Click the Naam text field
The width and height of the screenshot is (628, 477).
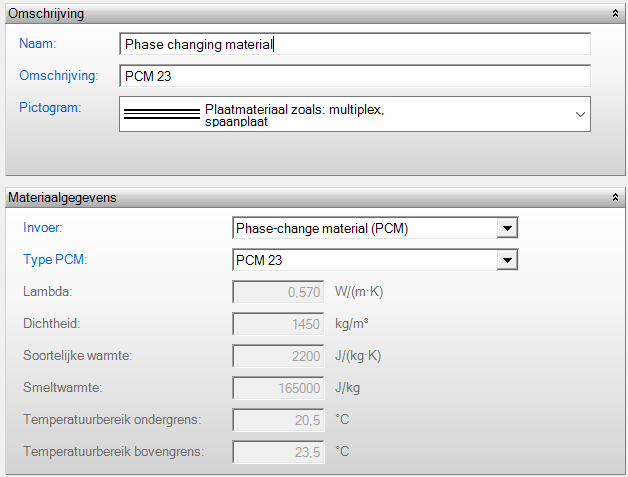click(355, 44)
